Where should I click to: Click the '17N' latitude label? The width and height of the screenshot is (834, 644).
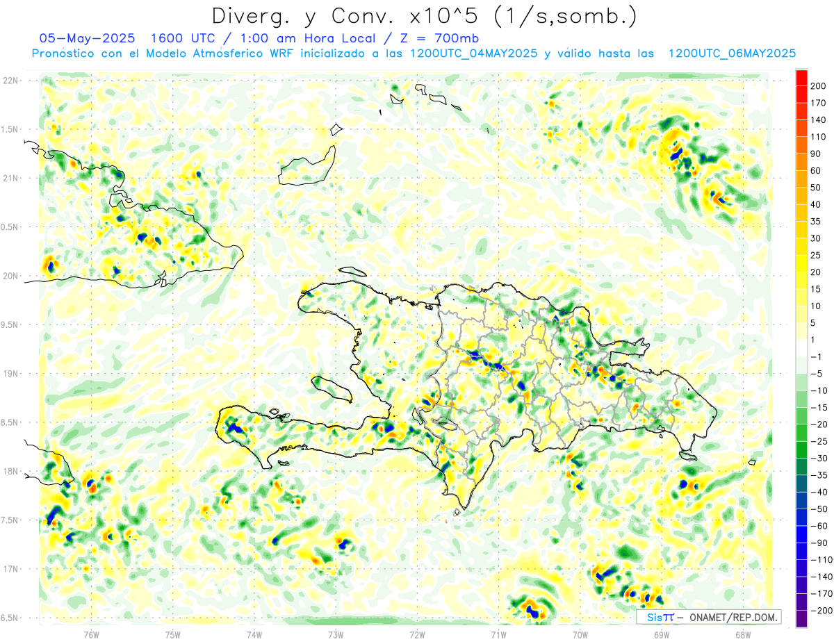10,569
